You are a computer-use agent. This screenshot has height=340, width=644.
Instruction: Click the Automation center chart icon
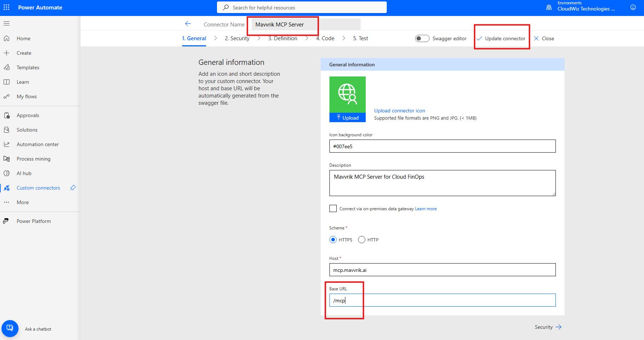click(7, 144)
